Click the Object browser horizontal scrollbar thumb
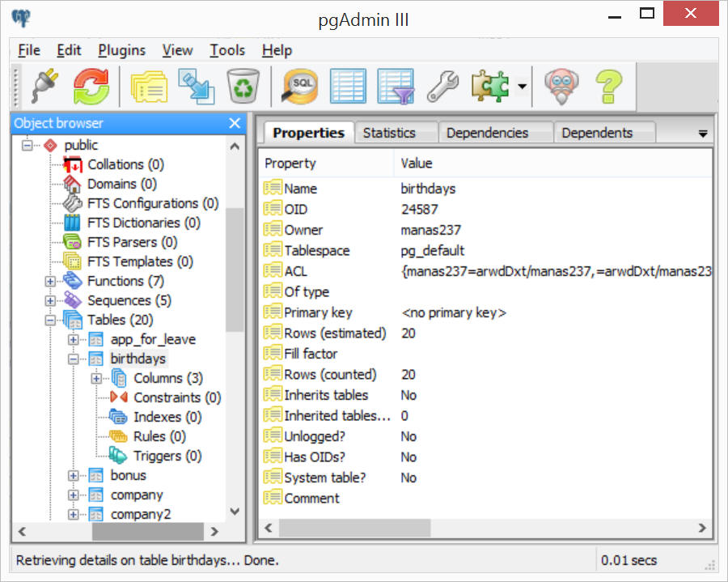The width and height of the screenshot is (728, 582). (x=148, y=531)
